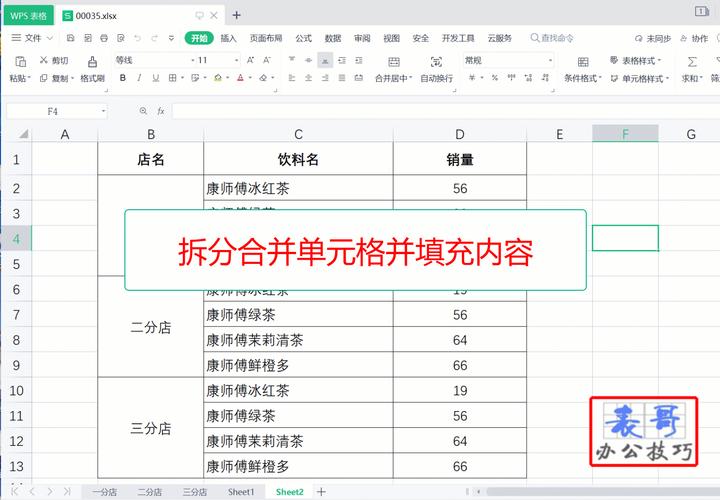
Task: Click the Cut (剪切) scissors button
Action: [53, 60]
